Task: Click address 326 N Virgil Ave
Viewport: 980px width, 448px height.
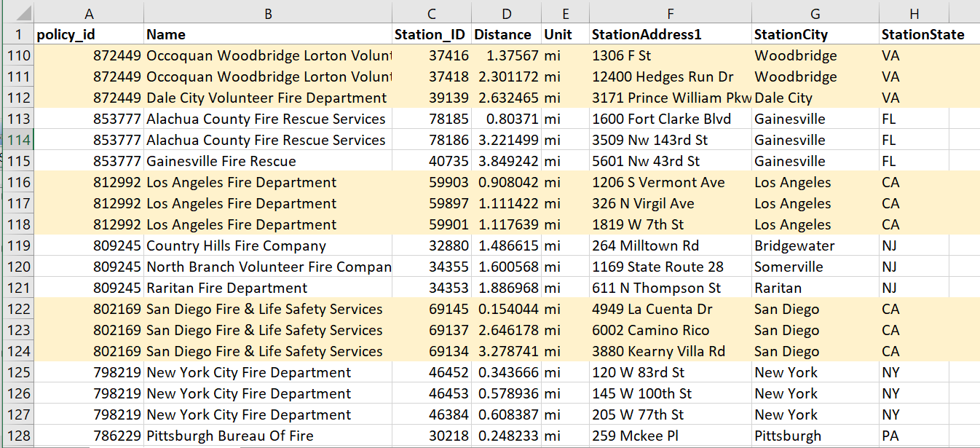Action: pos(671,203)
